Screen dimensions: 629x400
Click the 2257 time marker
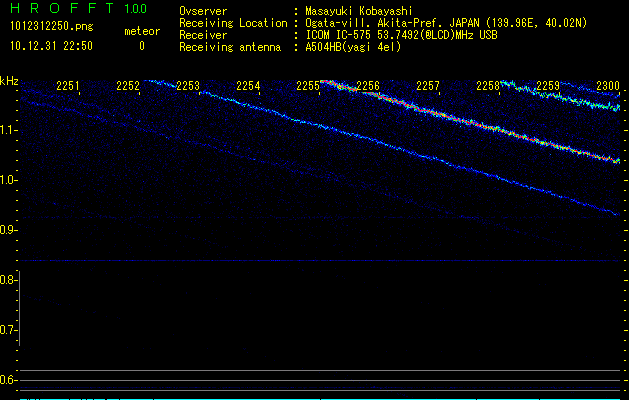pyautogui.click(x=428, y=86)
